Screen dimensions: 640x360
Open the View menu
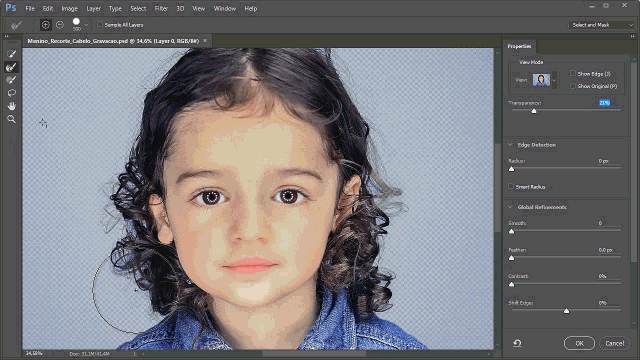(198, 8)
